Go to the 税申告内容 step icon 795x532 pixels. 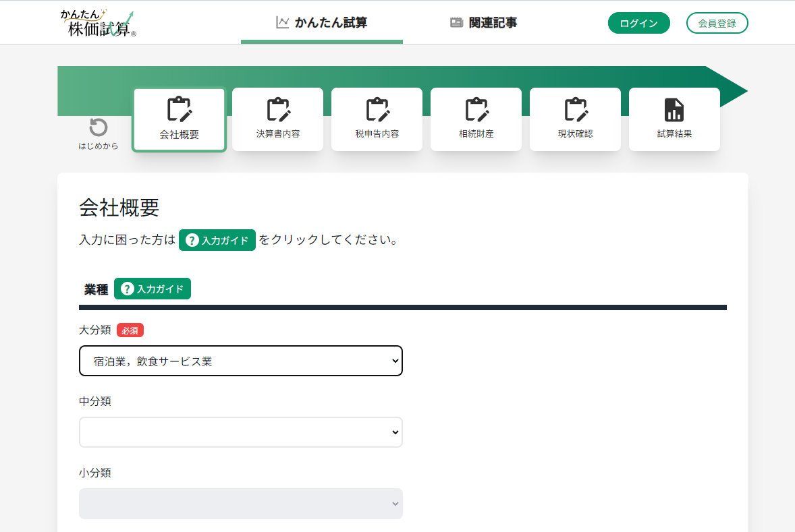pyautogui.click(x=377, y=109)
